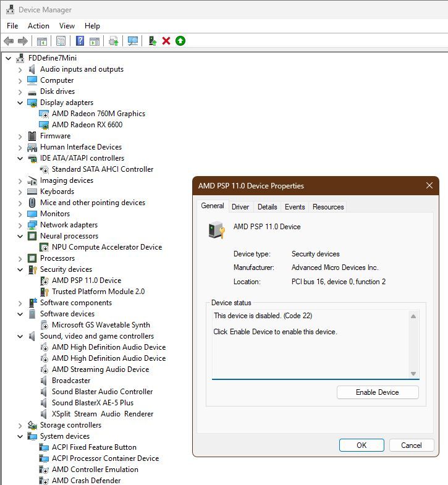Open the Action menu
Viewport: 448px width, 485px height.
click(x=38, y=26)
